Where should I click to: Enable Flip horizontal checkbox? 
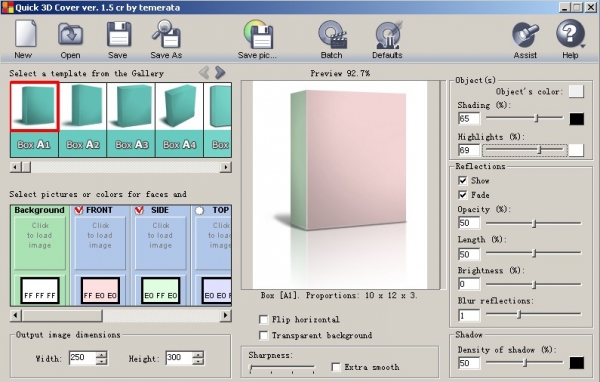point(263,319)
